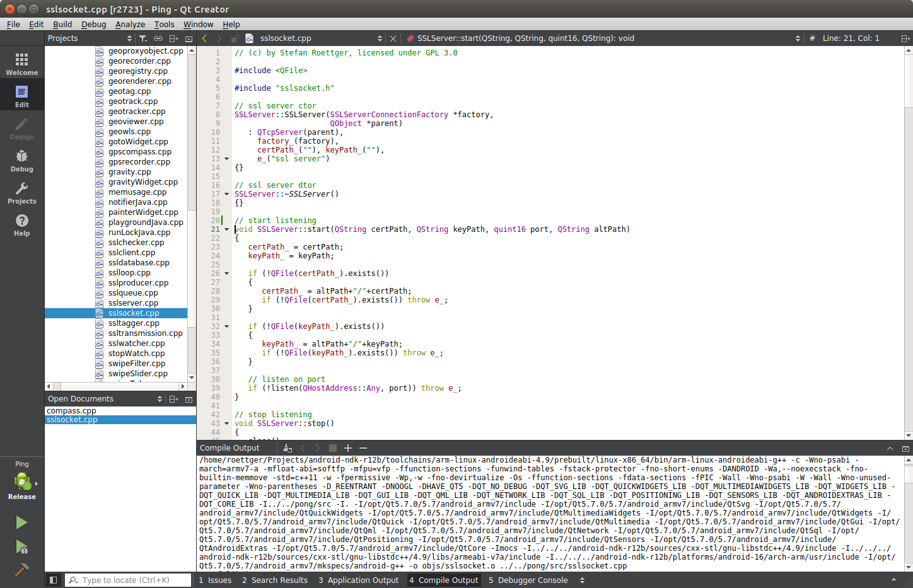Screen dimensions: 913x588
Task: Close the Projects side pane
Action: click(x=189, y=38)
